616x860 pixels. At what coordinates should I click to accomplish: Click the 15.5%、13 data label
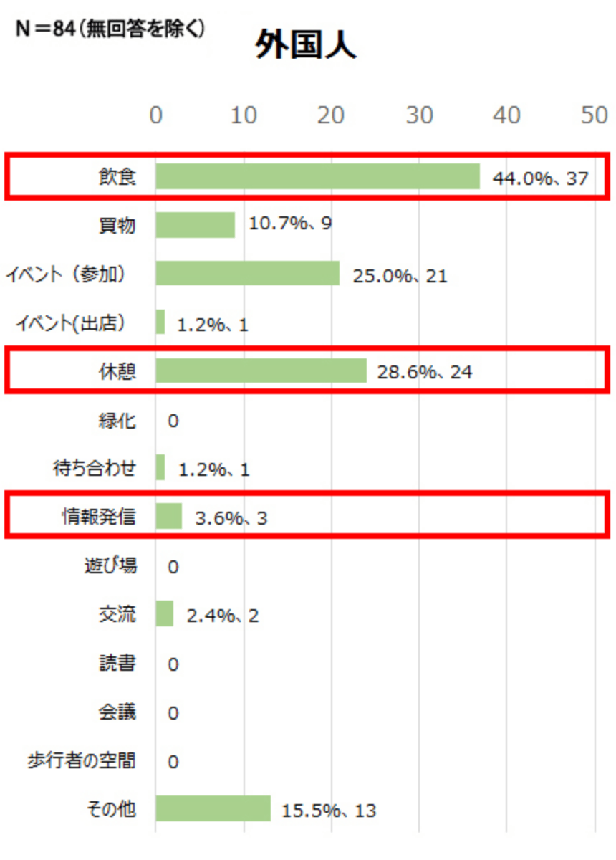click(x=329, y=811)
